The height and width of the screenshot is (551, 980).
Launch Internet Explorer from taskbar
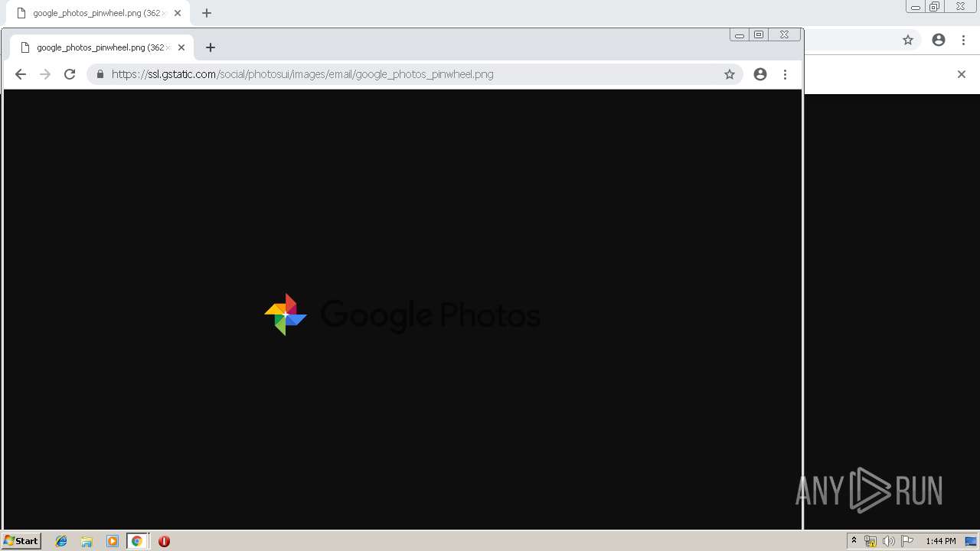coord(61,541)
